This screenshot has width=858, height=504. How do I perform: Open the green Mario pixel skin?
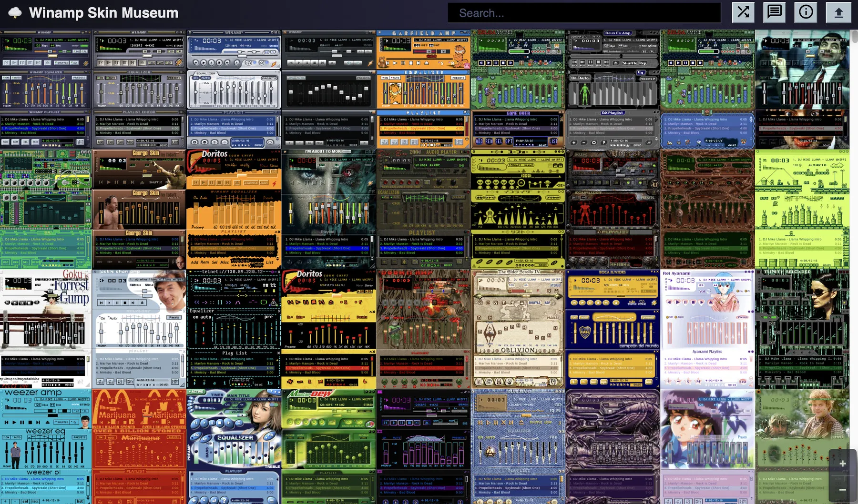point(802,209)
